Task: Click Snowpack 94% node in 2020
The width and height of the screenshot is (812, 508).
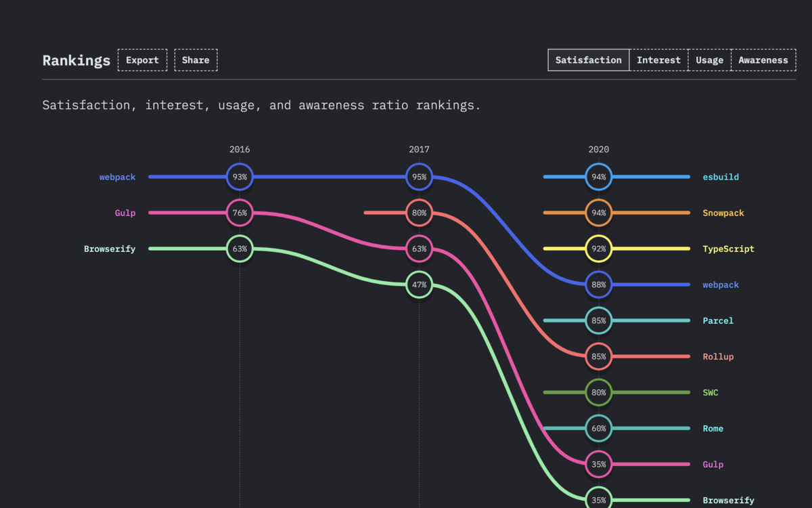Action: tap(598, 213)
